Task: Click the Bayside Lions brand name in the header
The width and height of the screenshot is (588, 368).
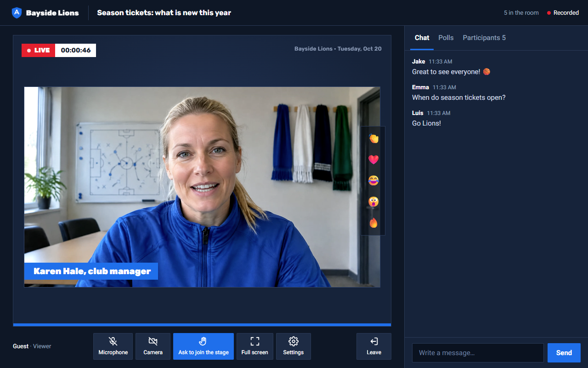Action: point(52,13)
